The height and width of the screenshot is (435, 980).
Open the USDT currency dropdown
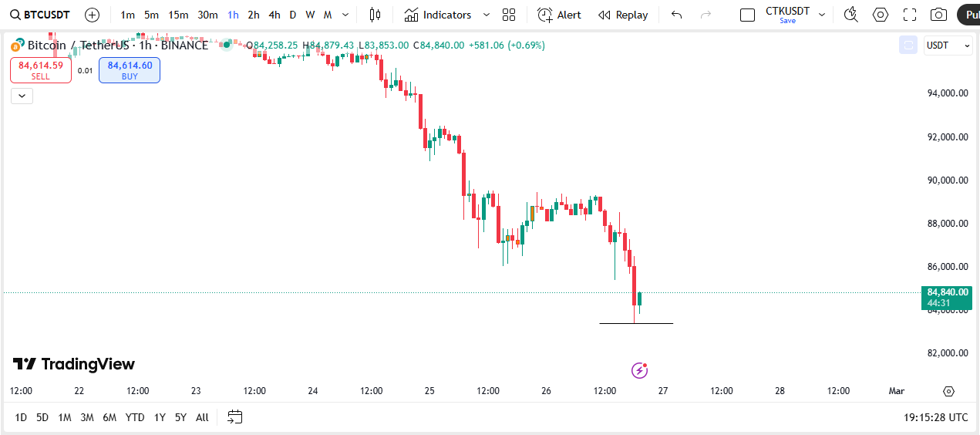point(948,46)
